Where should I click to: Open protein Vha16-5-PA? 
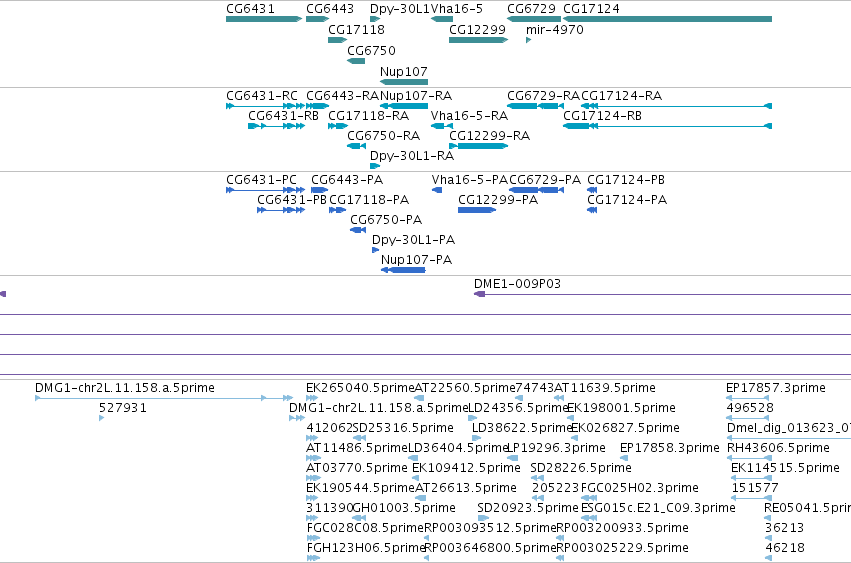[470, 180]
